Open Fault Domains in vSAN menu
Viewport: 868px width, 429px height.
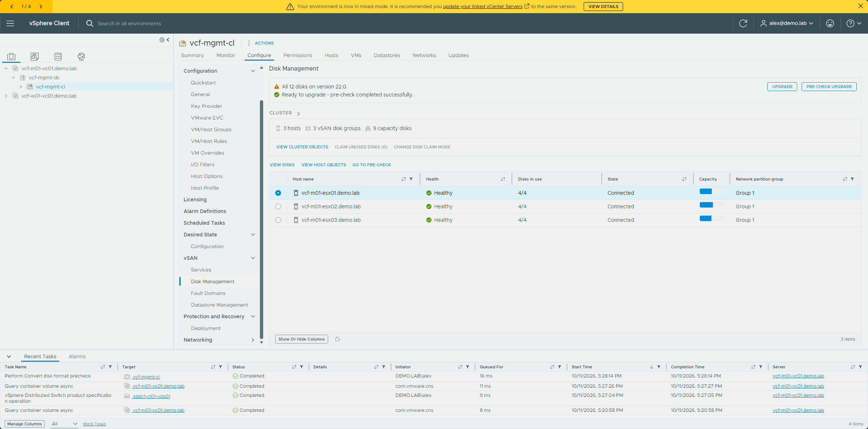(208, 293)
